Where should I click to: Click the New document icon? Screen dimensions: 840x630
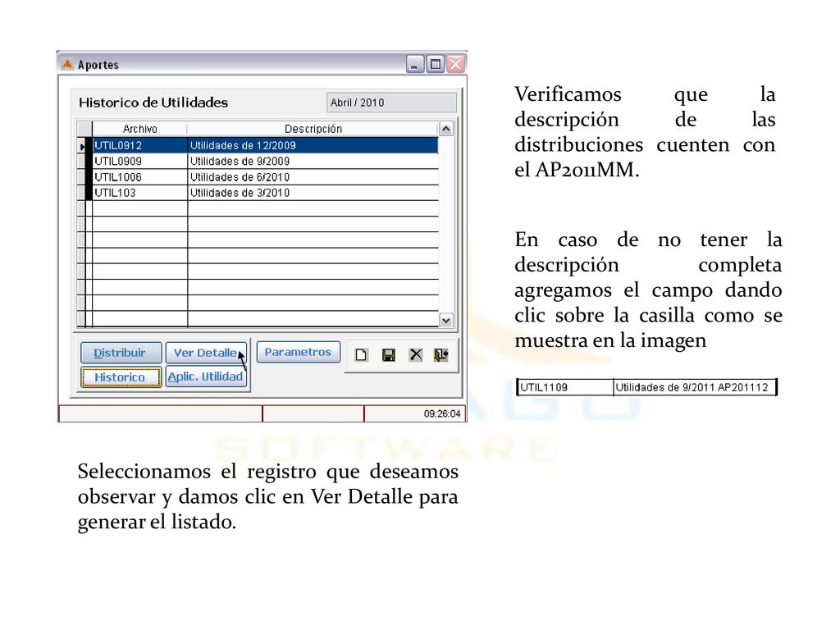pos(361,354)
